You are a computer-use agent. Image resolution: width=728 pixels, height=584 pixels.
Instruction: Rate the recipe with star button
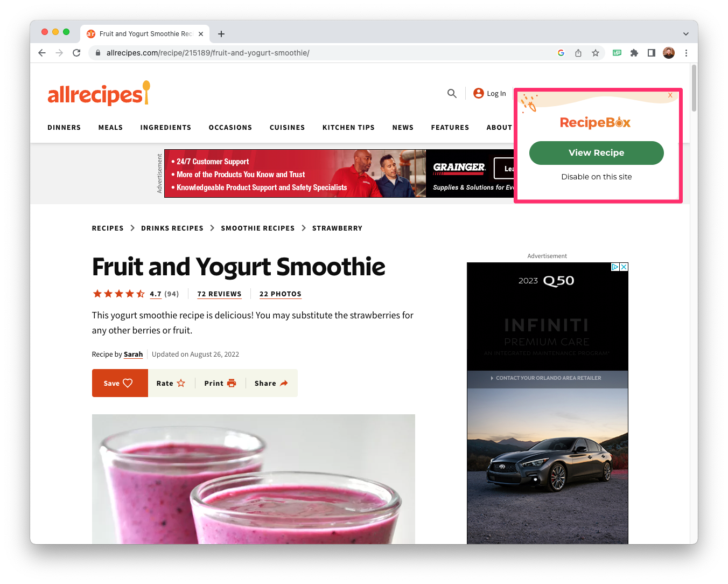coord(171,383)
